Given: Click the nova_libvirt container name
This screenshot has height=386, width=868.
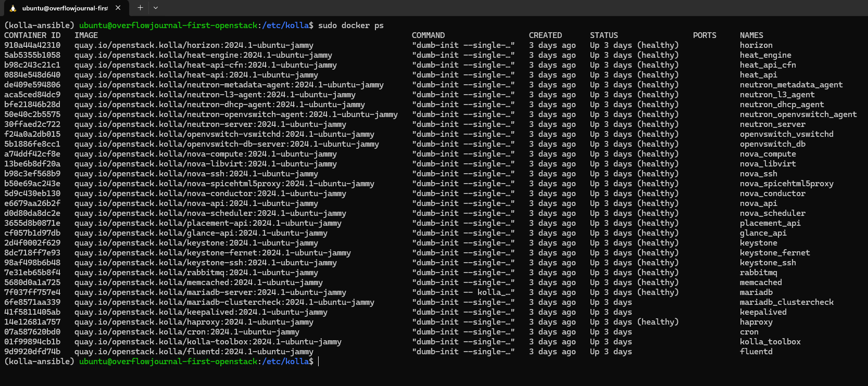Looking at the screenshot, I should click(x=768, y=164).
